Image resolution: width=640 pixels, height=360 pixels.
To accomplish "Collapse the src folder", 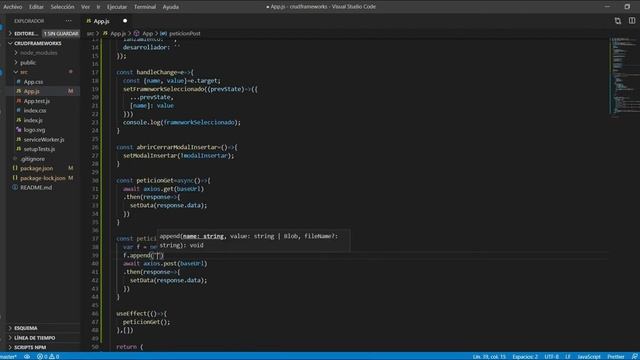I will click(24, 72).
